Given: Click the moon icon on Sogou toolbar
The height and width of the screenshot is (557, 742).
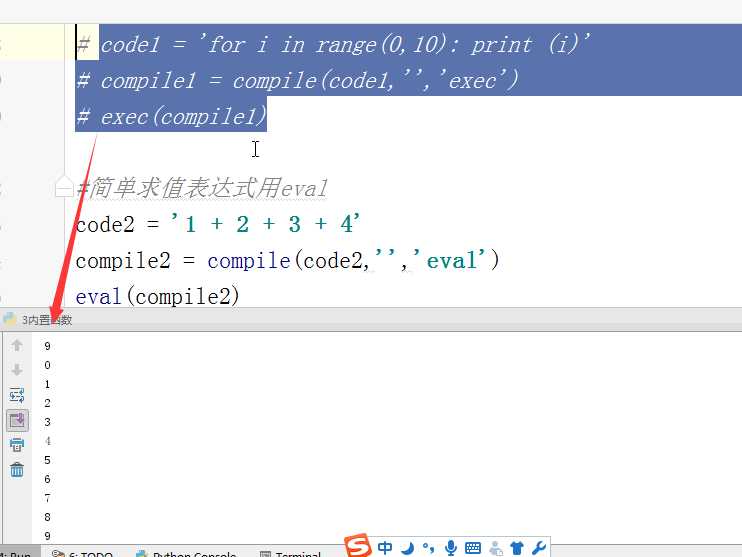Looking at the screenshot, I should click(407, 548).
